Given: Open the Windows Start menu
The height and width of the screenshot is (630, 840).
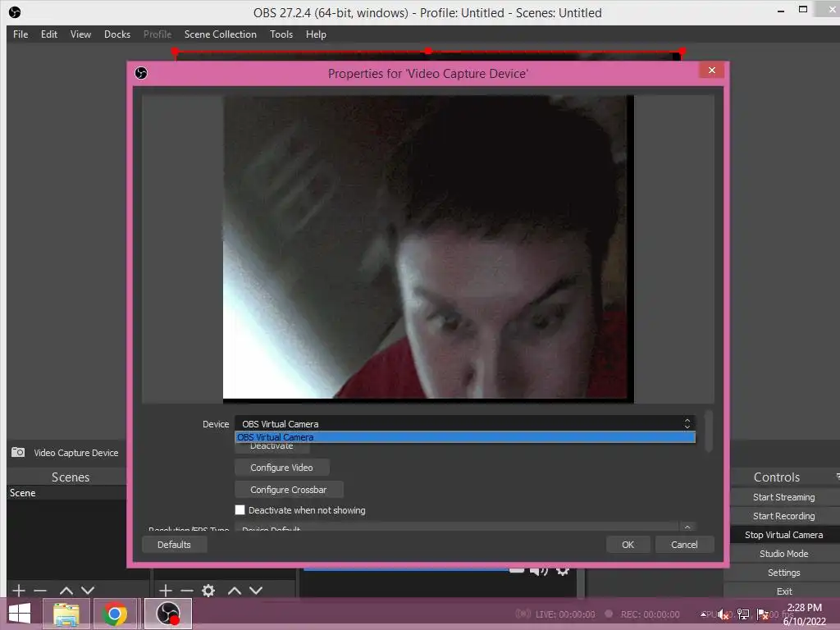Looking at the screenshot, I should pos(20,614).
